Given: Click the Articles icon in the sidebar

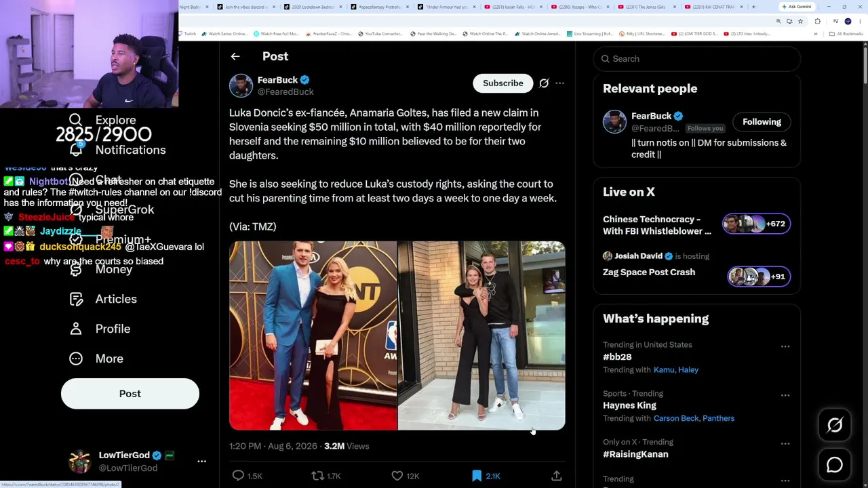Looking at the screenshot, I should (x=76, y=299).
